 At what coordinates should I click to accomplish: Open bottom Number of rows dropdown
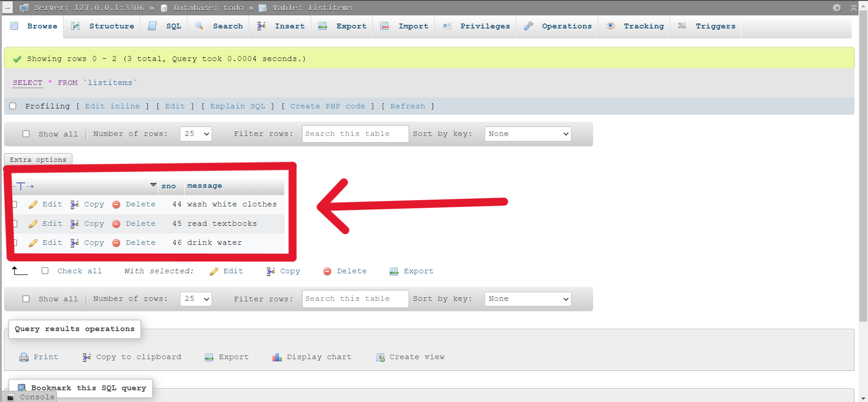[196, 299]
